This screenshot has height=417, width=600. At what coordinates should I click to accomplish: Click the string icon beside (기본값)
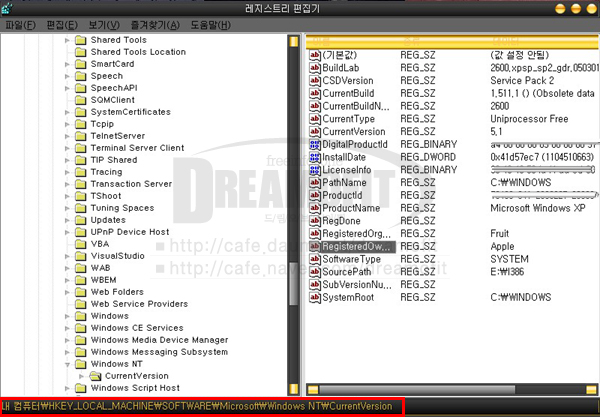[x=315, y=55]
